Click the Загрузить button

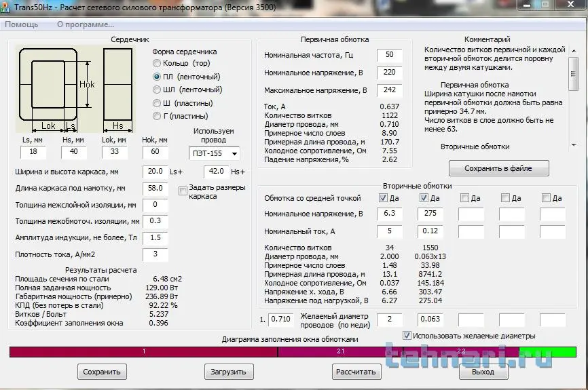click(x=228, y=372)
